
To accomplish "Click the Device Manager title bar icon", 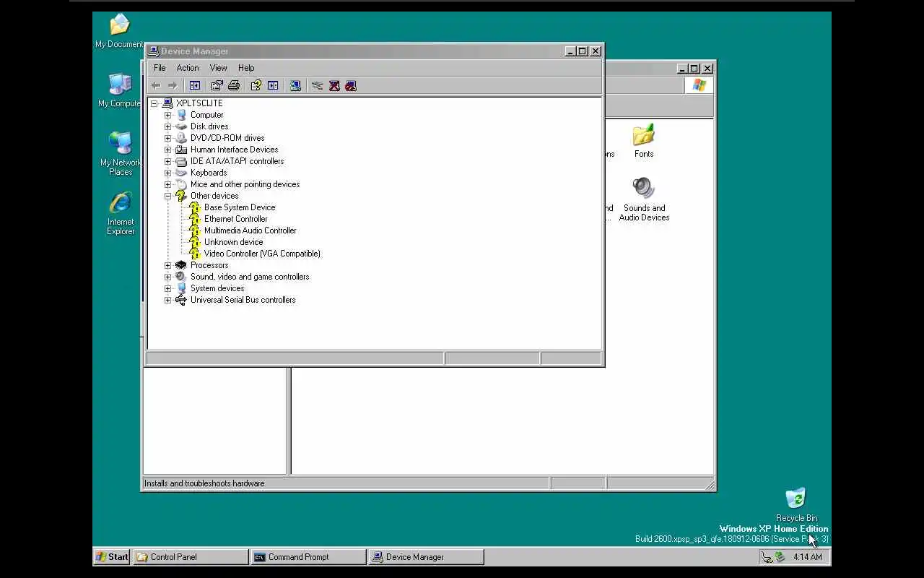I will (x=154, y=51).
